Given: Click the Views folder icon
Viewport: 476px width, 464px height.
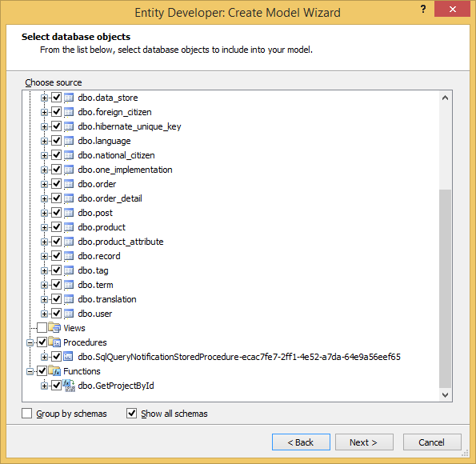Looking at the screenshot, I should pyautogui.click(x=54, y=328).
